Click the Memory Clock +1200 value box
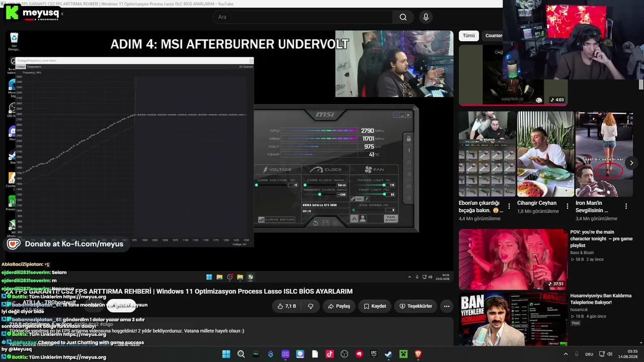Screen dimensions: 644x362 pos(342,194)
